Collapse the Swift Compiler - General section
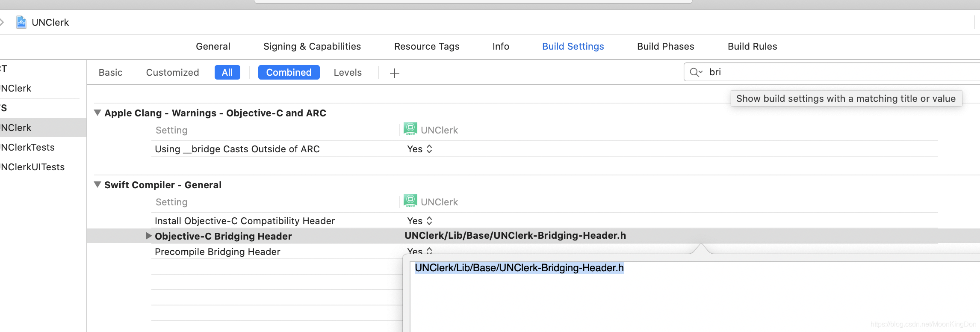 97,184
